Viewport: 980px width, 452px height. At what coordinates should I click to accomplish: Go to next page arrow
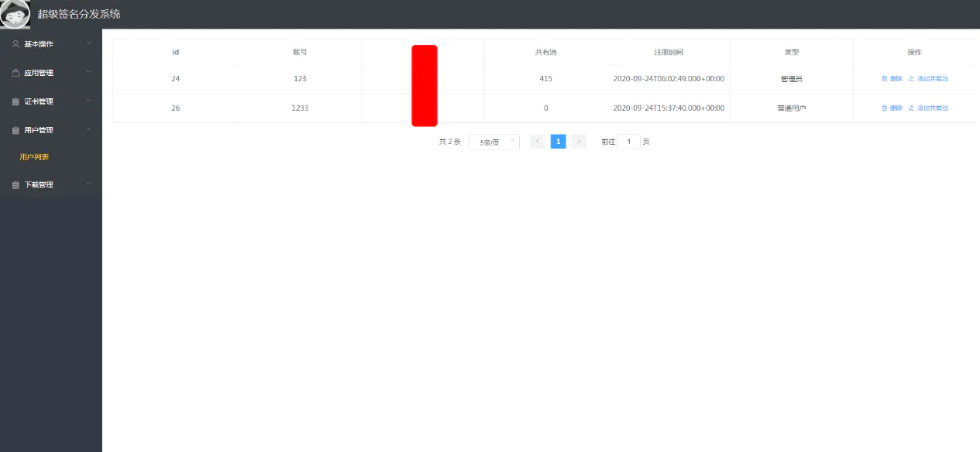[x=579, y=142]
